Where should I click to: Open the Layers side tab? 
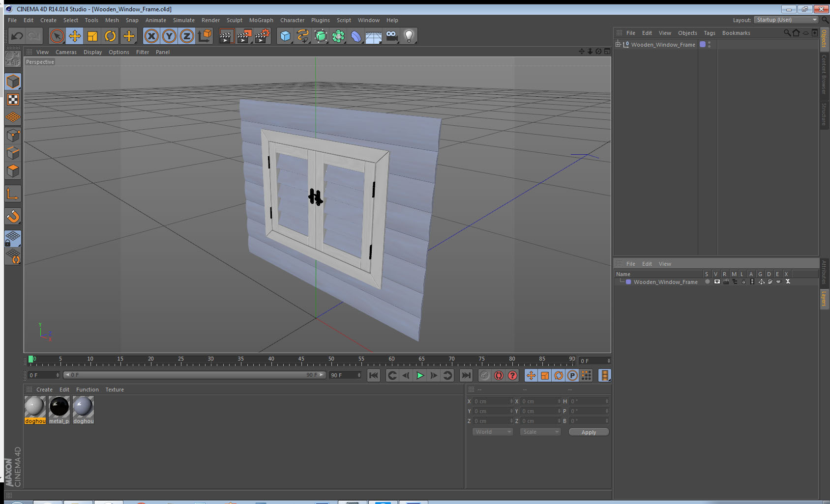(x=825, y=298)
